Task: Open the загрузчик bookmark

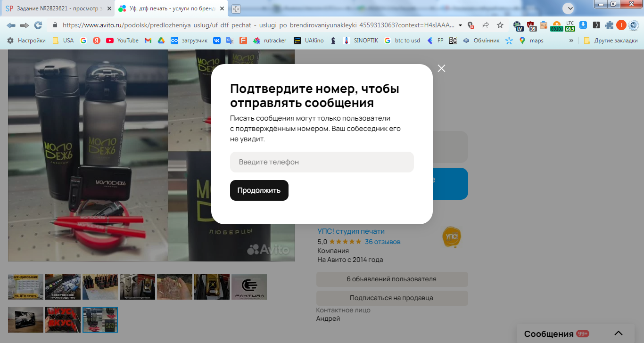Action: click(x=189, y=41)
